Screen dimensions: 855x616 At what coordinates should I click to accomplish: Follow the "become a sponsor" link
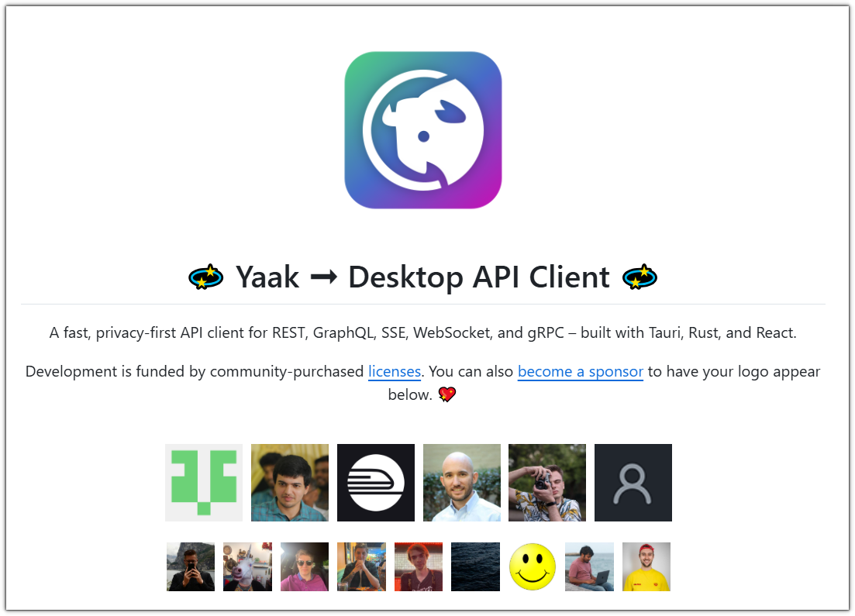tap(580, 371)
